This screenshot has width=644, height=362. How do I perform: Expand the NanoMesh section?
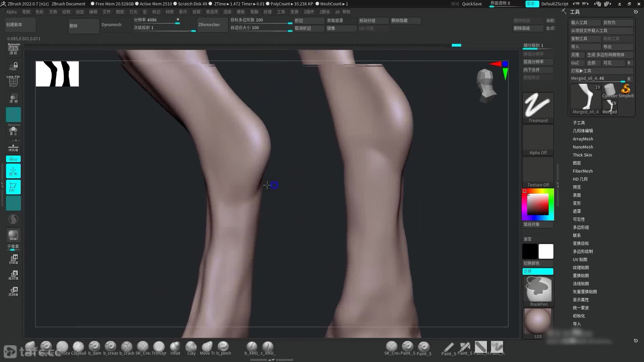pyautogui.click(x=583, y=147)
